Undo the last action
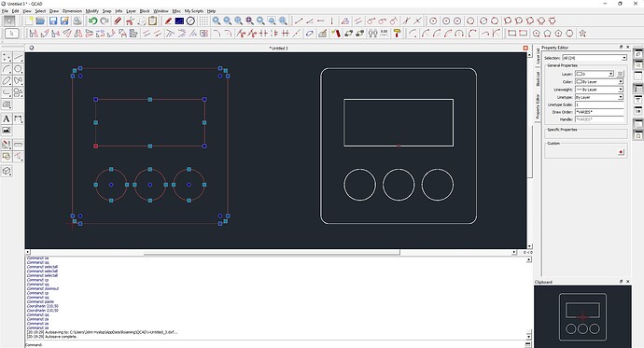This screenshot has width=644, height=348. (x=92, y=21)
